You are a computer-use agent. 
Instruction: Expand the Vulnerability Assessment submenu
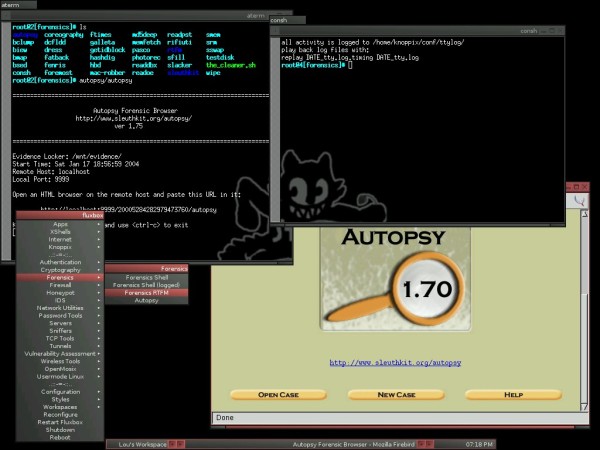[60, 354]
